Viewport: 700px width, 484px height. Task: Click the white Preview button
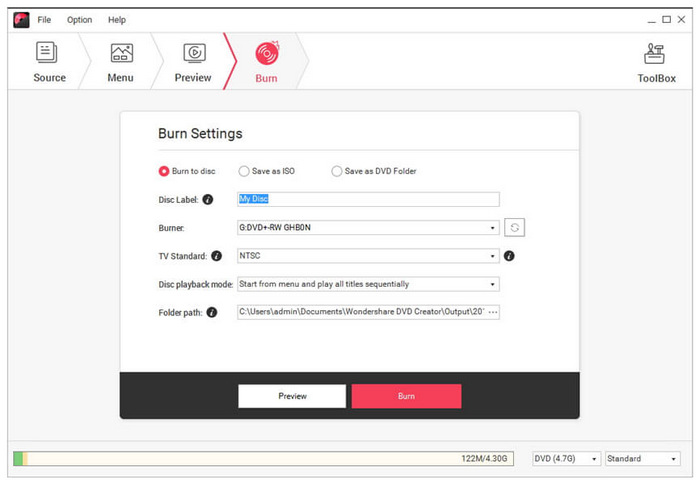(292, 396)
